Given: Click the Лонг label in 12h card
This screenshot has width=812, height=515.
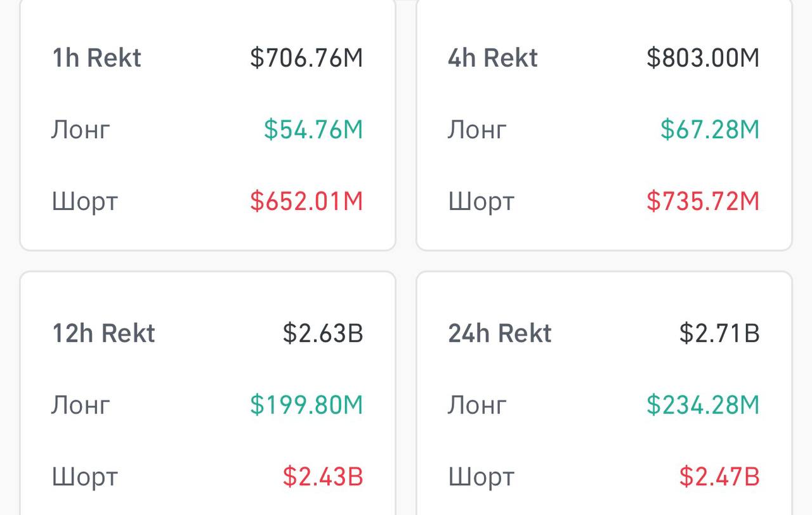Looking at the screenshot, I should (x=81, y=405).
